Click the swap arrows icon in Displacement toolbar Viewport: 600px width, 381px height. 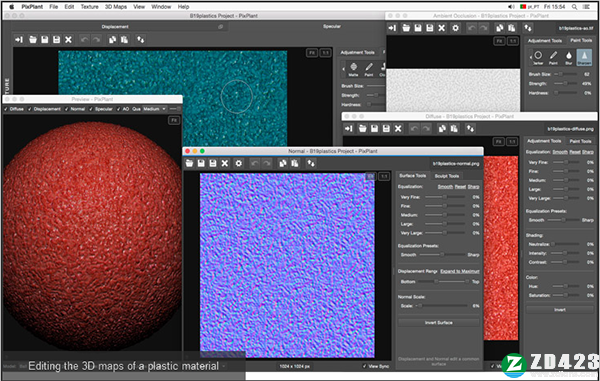[x=140, y=39]
